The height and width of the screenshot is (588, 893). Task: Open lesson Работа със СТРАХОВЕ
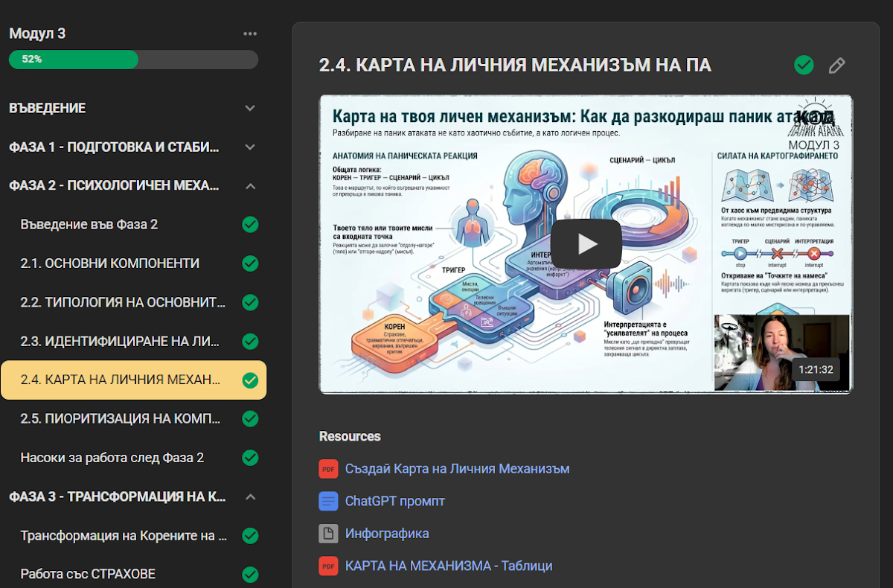(88, 574)
